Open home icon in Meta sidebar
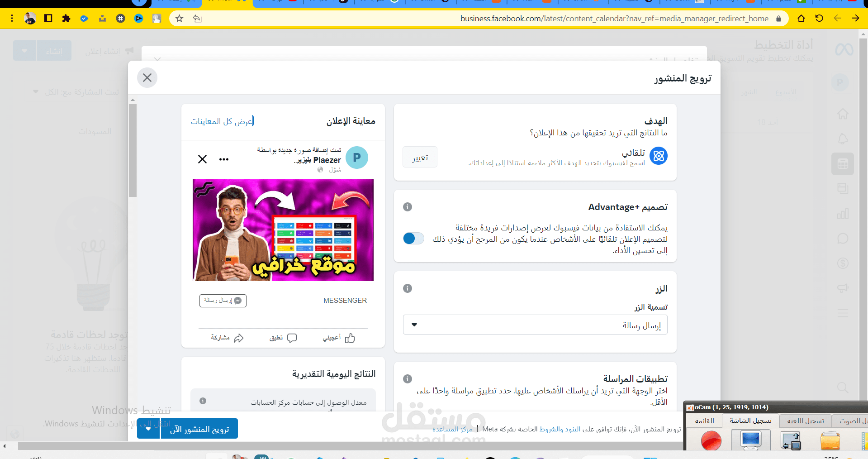Viewport: 868px width, 459px height. tap(843, 114)
